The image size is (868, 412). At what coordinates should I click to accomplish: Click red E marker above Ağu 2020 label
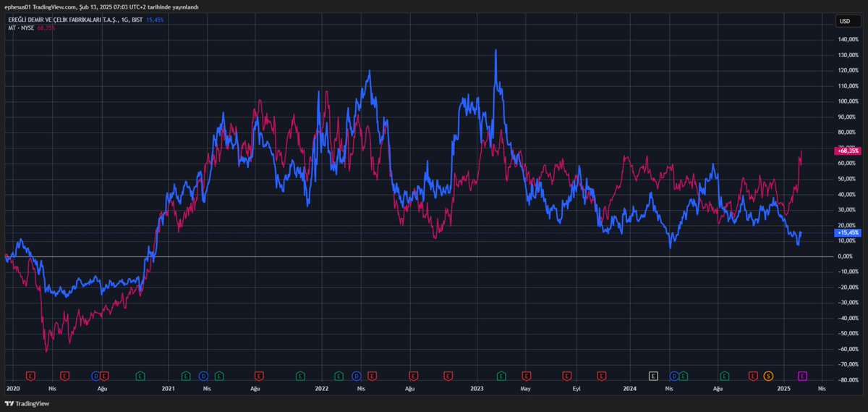pyautogui.click(x=104, y=376)
